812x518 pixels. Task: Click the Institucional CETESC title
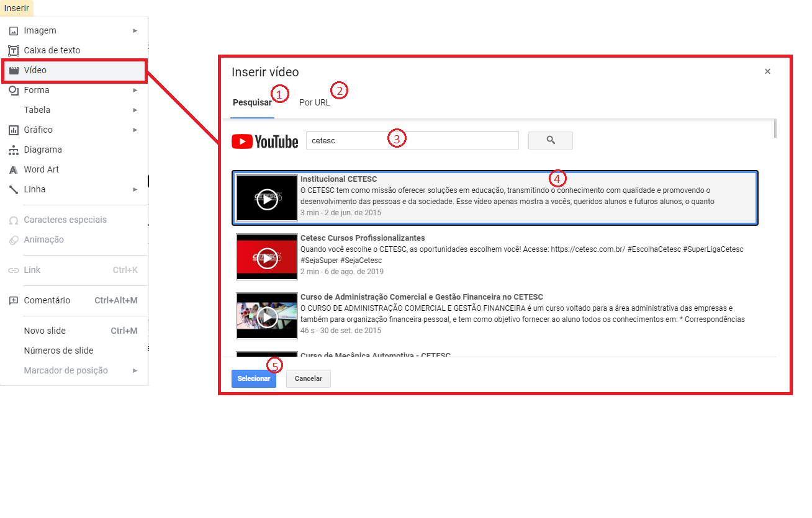[x=339, y=179]
